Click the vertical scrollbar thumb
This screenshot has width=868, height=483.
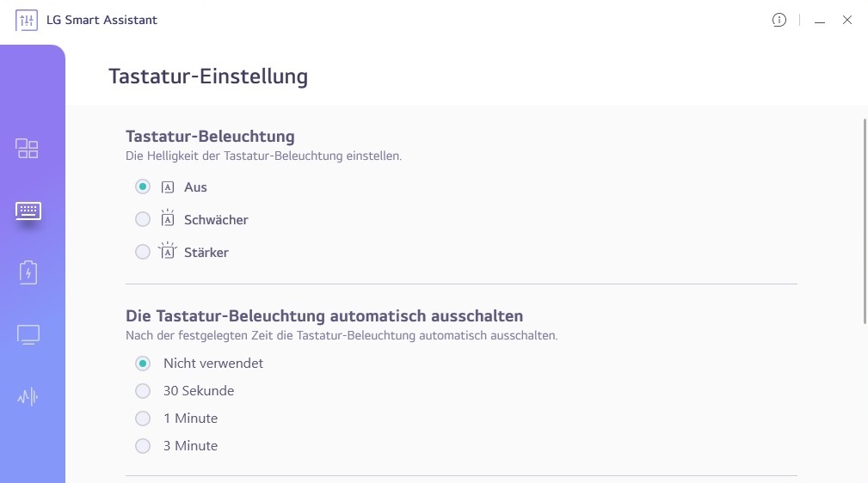[x=865, y=221]
